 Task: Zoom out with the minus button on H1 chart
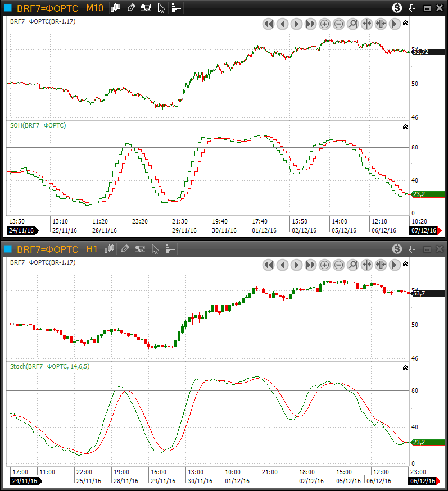pyautogui.click(x=338, y=264)
